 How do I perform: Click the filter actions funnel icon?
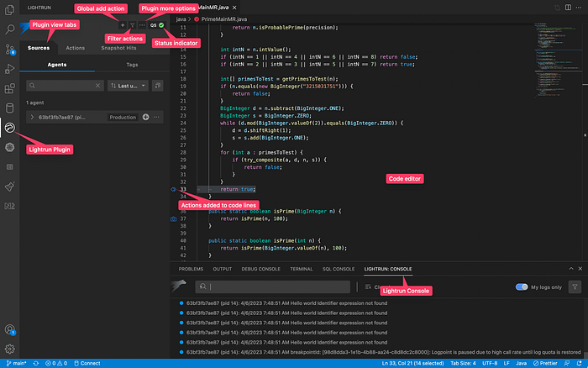pos(133,25)
